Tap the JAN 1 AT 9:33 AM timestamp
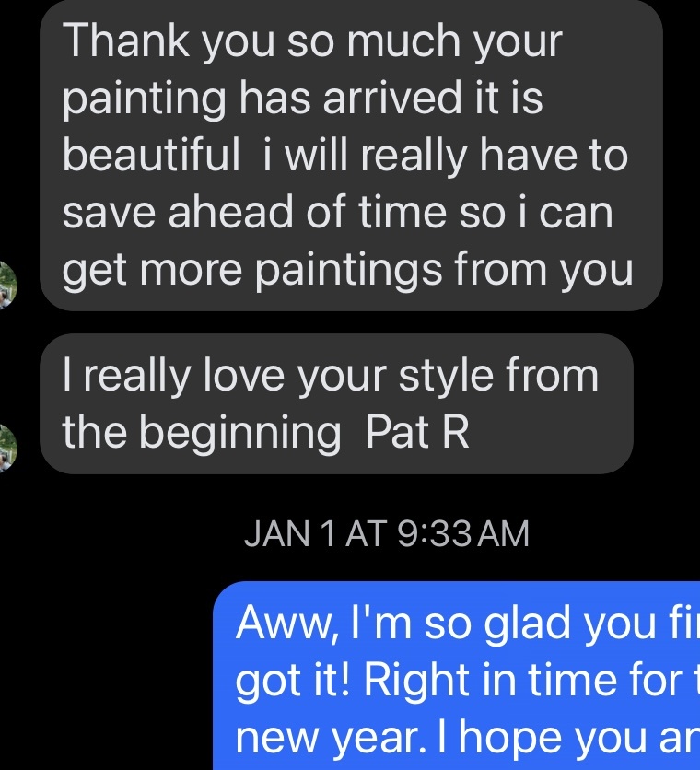Image resolution: width=700 pixels, height=770 pixels. [387, 534]
